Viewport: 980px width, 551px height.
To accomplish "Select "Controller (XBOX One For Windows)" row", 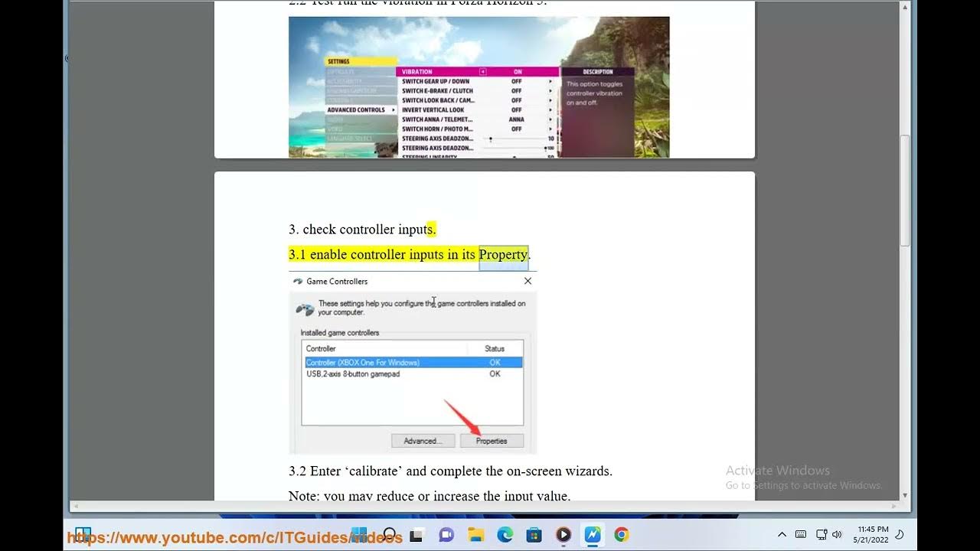I will 413,363.
